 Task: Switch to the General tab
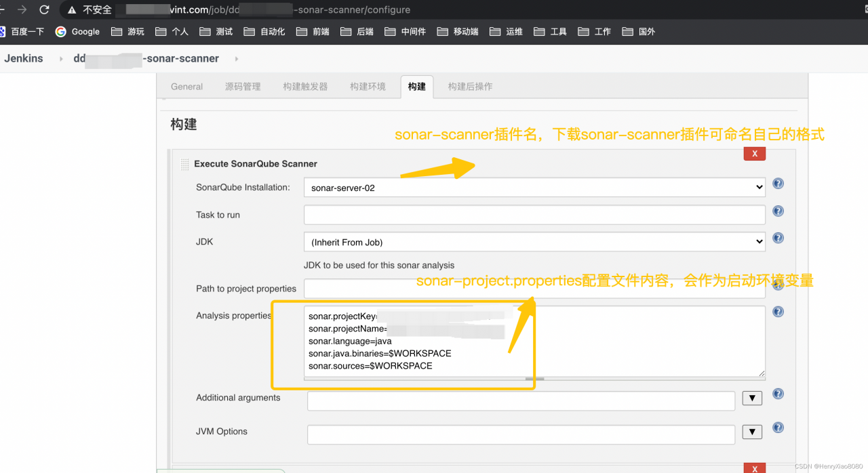tap(186, 87)
